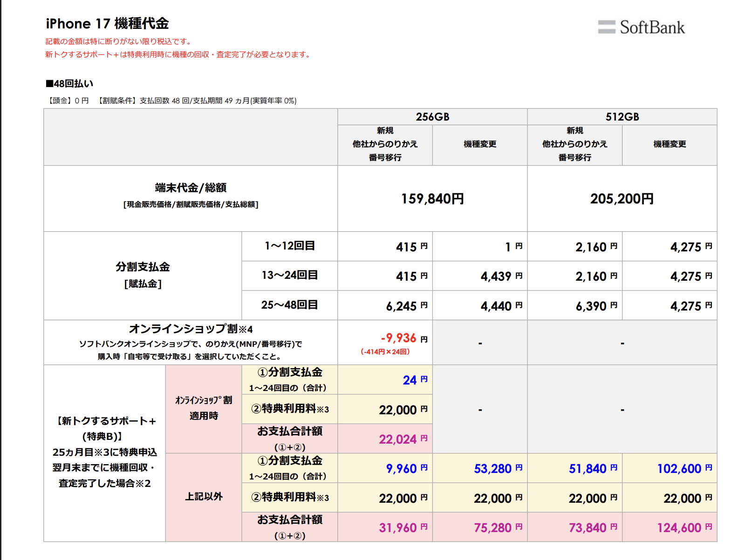Click the 新規 他社からのりかえ header under 512GB
The image size is (737, 560).
(x=575, y=144)
